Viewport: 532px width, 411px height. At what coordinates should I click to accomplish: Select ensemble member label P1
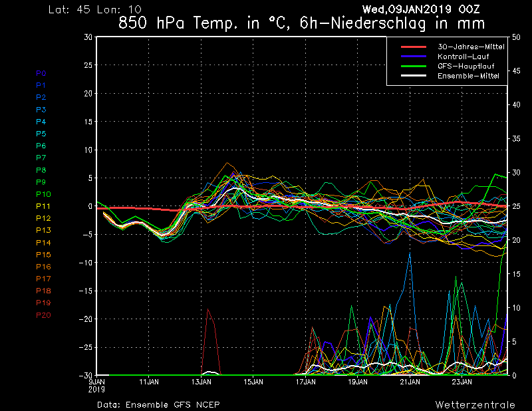[x=41, y=85]
